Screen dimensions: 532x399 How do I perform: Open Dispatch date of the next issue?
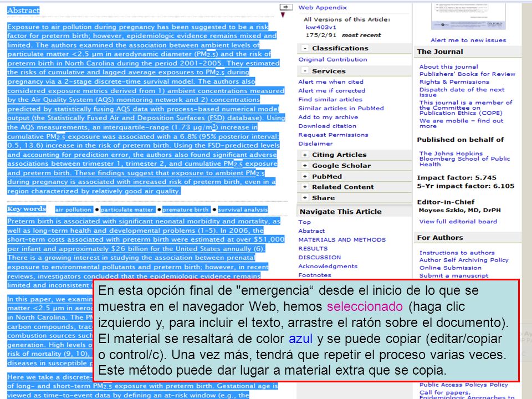point(462,92)
